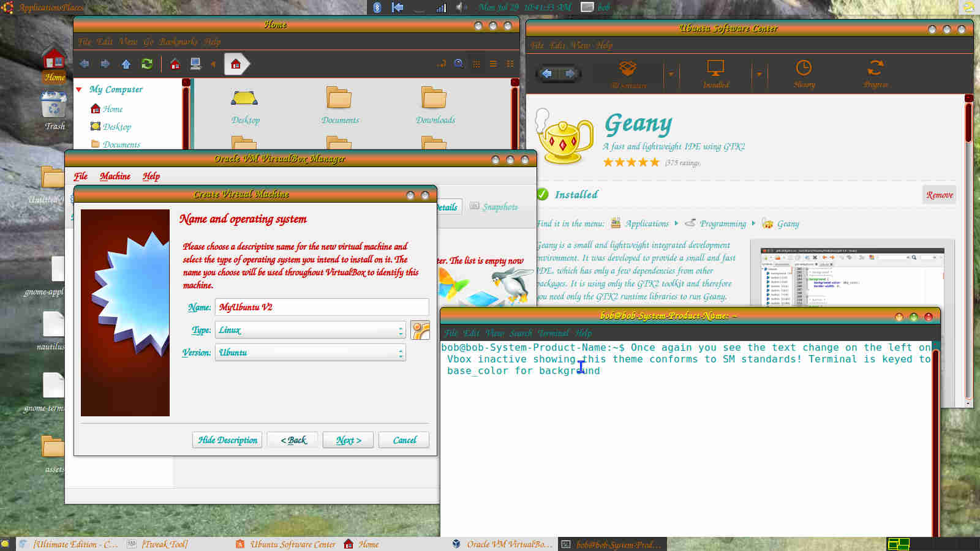Switch to Snapshots tab in VirtualBox

tap(494, 207)
